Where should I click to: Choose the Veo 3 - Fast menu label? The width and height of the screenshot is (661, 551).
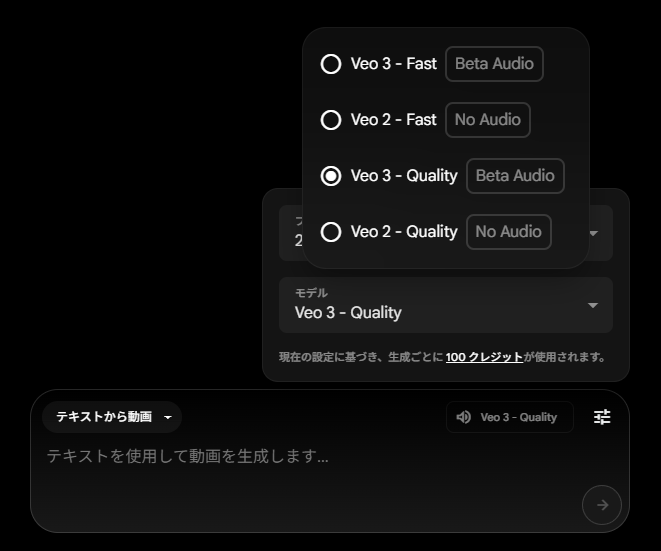click(x=394, y=64)
